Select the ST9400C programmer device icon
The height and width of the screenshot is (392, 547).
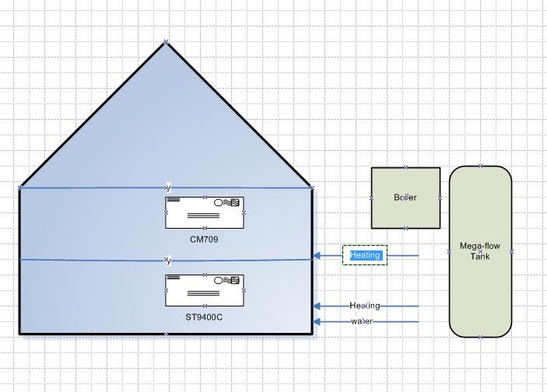click(205, 290)
